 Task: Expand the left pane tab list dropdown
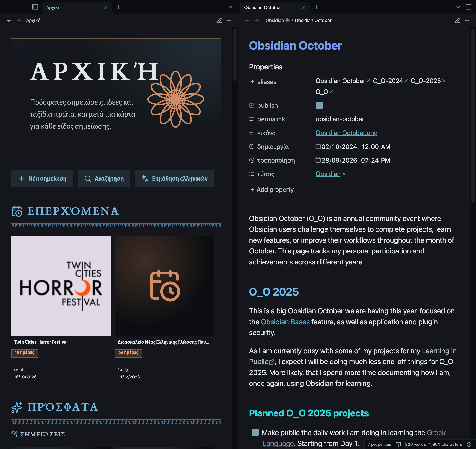click(230, 7)
